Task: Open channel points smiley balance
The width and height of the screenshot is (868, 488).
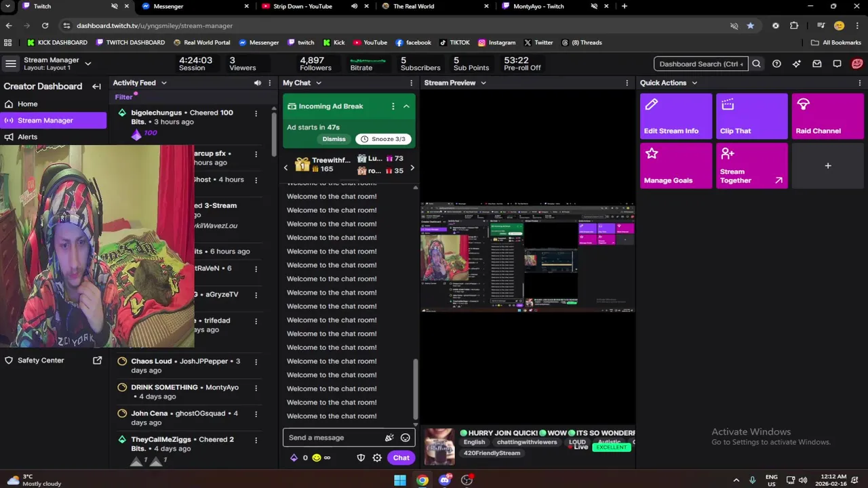Action: click(316, 457)
